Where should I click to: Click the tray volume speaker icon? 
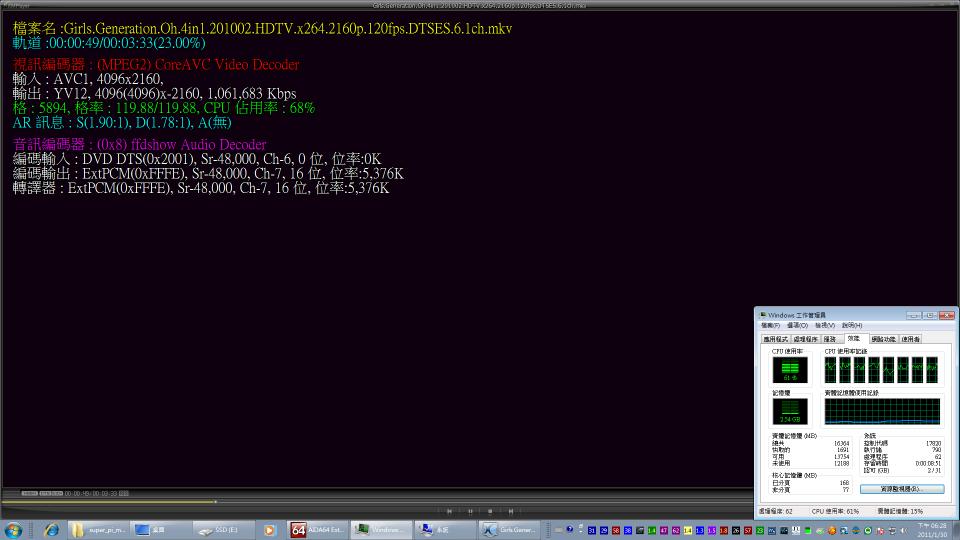coord(904,531)
